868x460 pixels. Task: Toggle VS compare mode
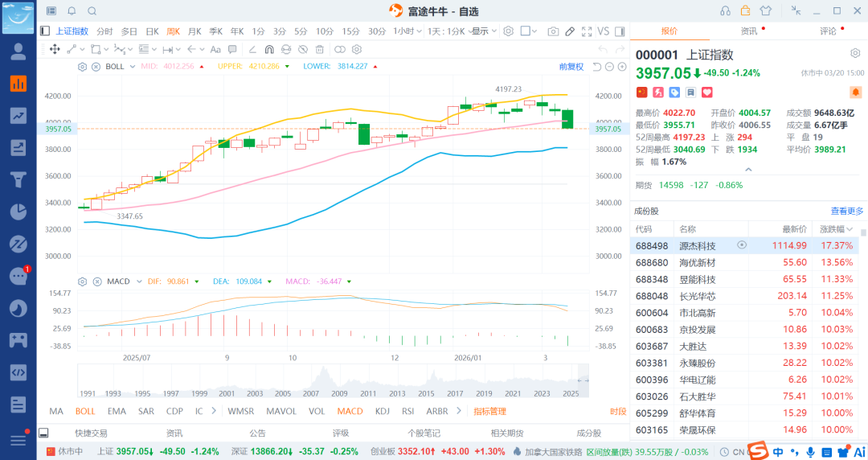click(604, 31)
